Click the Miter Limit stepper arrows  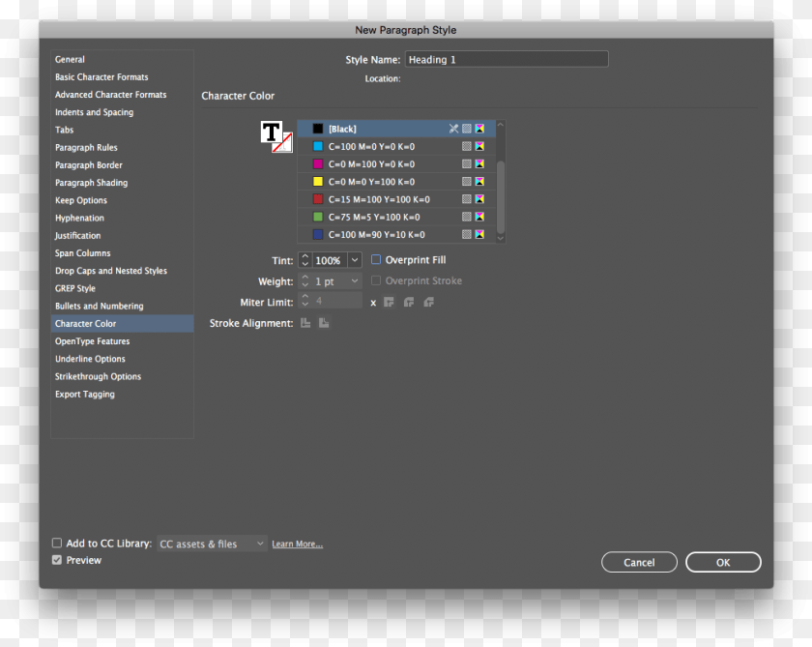point(305,301)
